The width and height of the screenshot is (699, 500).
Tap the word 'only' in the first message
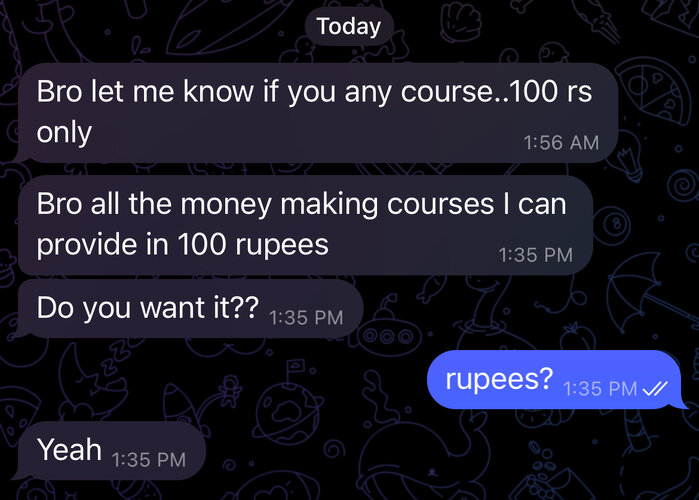[x=64, y=132]
